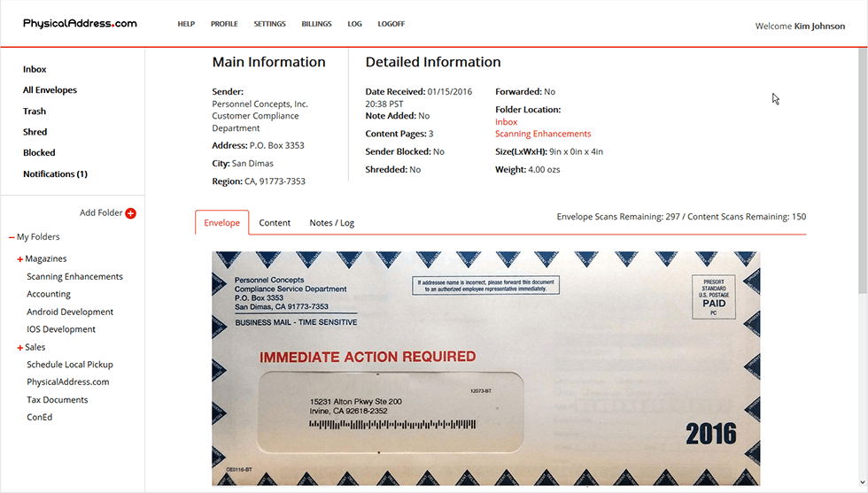Open the Billings menu item

tap(316, 24)
